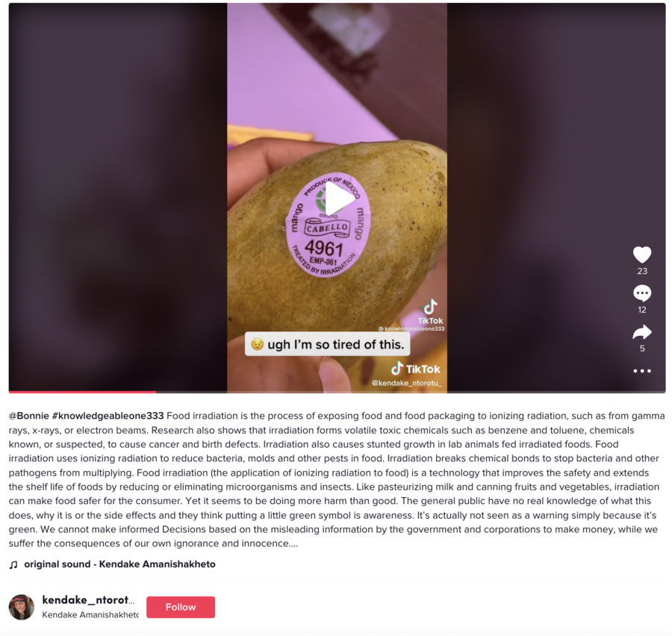
Task: Click the Kendake Amanishakheto display name
Action: [x=90, y=614]
